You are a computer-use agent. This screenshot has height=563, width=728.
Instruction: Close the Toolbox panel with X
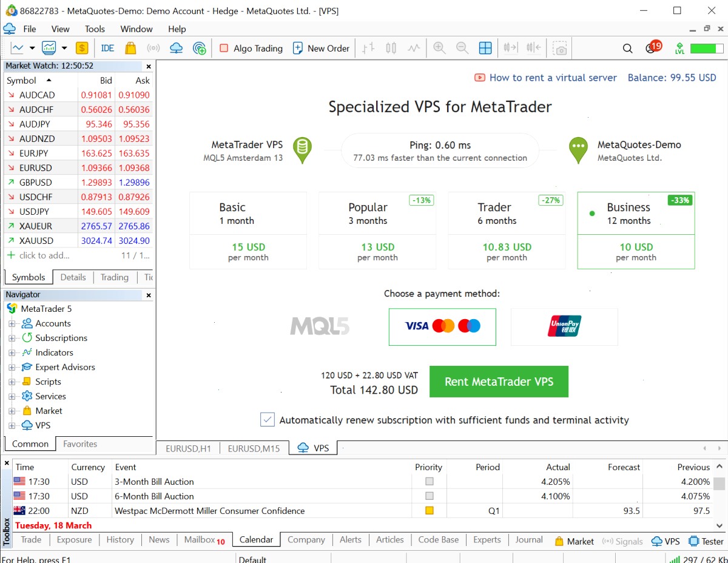(x=7, y=464)
